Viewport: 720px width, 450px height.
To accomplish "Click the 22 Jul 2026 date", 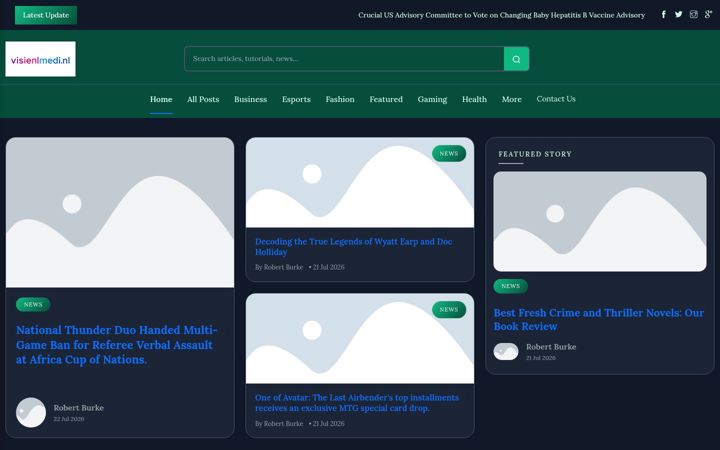I will 68,419.
